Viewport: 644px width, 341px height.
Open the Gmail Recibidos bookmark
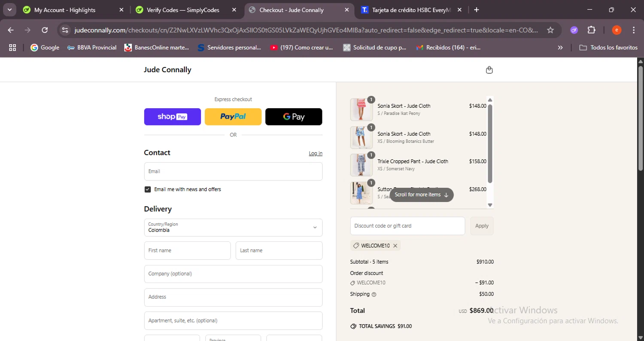pos(449,48)
